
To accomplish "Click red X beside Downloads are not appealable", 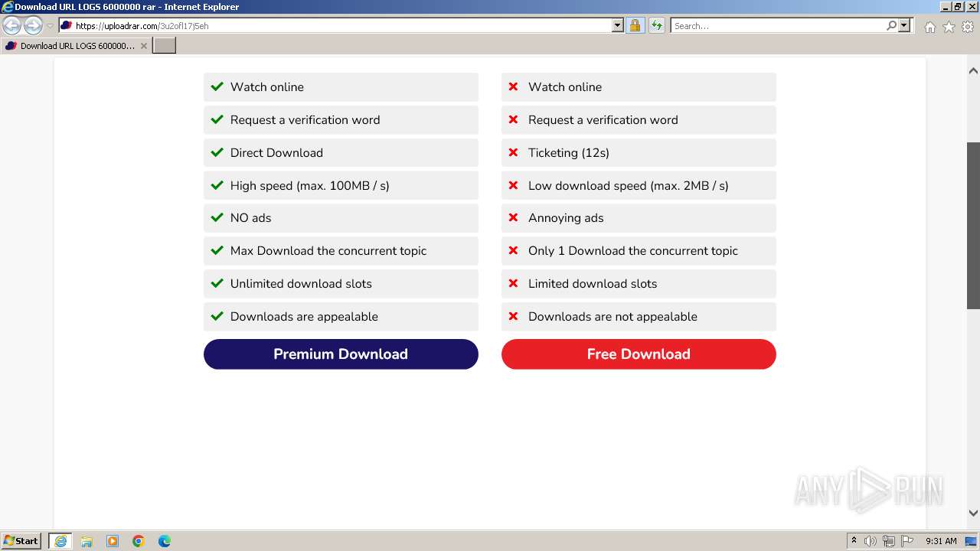I will pyautogui.click(x=513, y=316).
